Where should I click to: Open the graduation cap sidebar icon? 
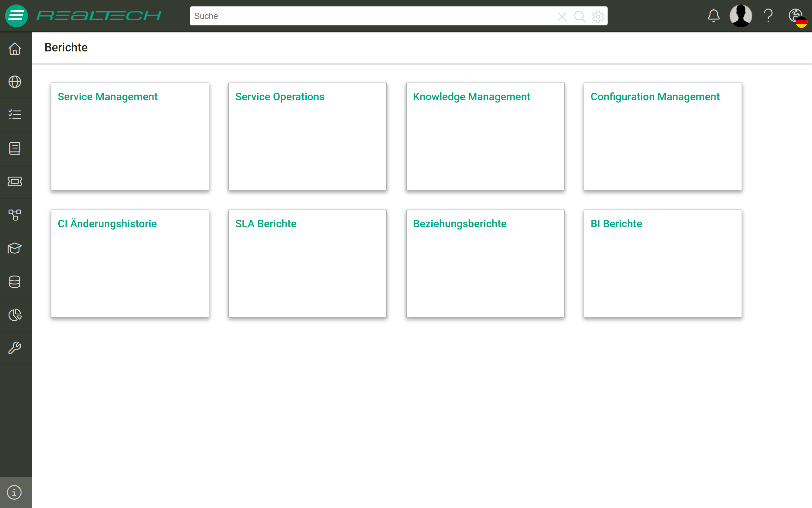pyautogui.click(x=15, y=248)
